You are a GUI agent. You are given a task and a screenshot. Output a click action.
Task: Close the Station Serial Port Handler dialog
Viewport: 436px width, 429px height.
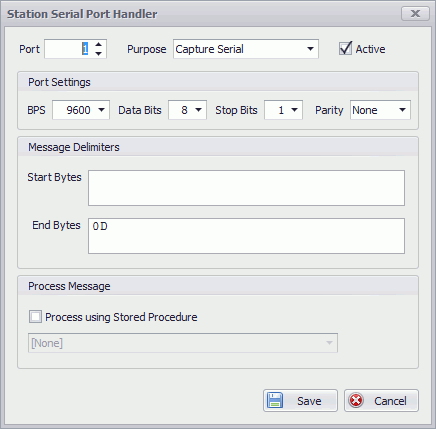pyautogui.click(x=415, y=14)
